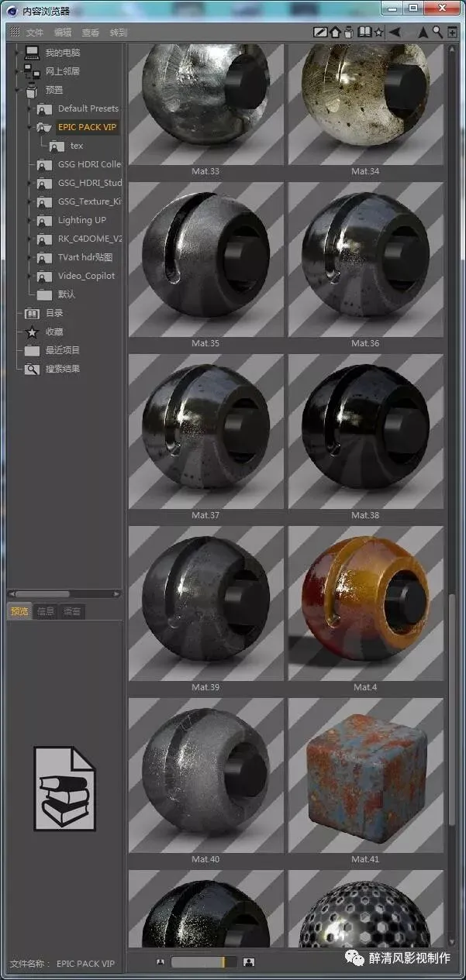This screenshot has width=466, height=980.
Task: Open the 查看 menu
Action: pos(91,33)
